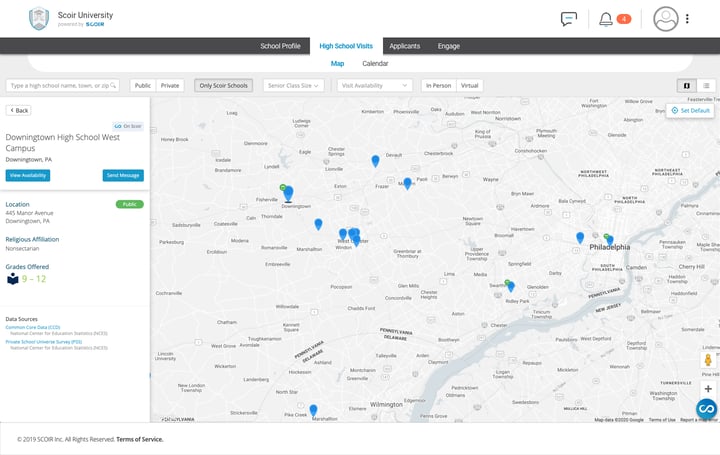Open the user profile avatar

tap(665, 18)
